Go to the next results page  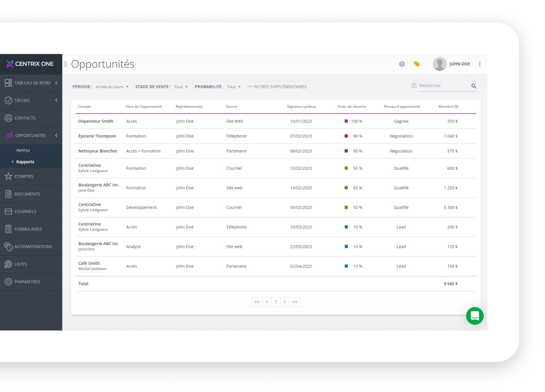point(285,302)
